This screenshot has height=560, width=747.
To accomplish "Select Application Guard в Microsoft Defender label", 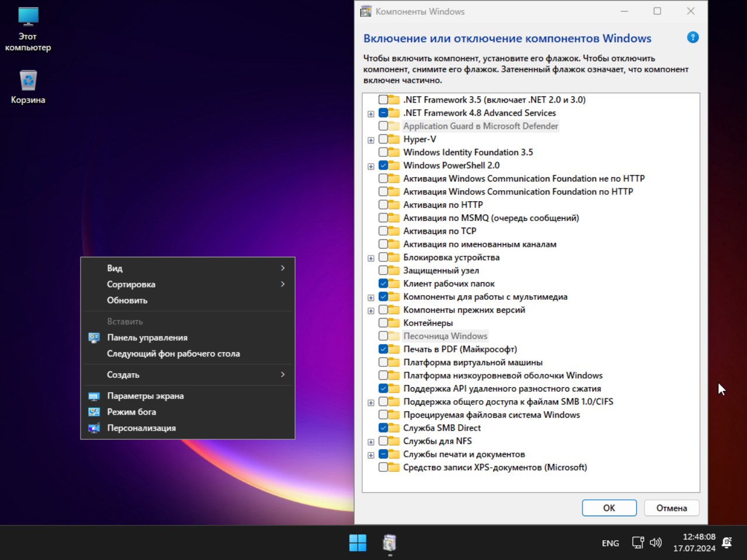I will 481,126.
